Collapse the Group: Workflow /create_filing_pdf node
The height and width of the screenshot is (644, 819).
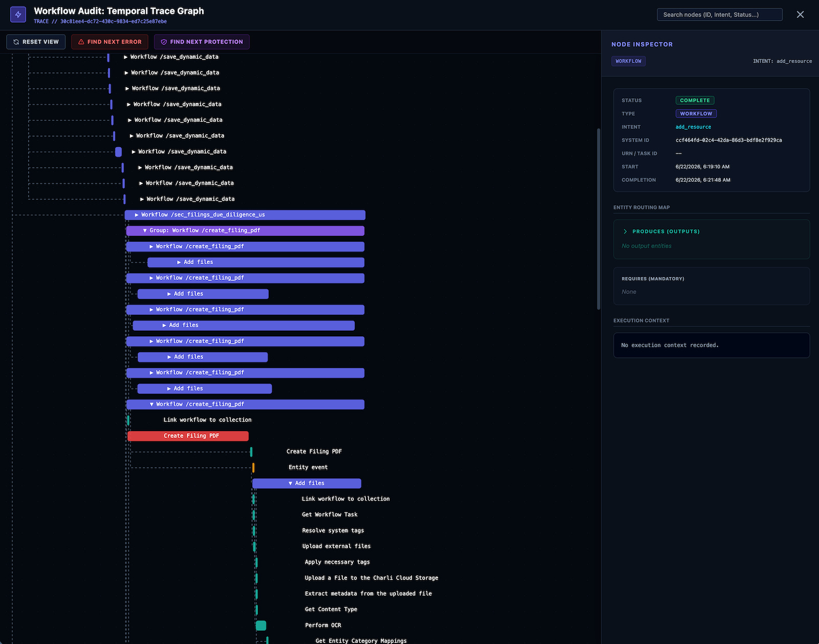(145, 231)
